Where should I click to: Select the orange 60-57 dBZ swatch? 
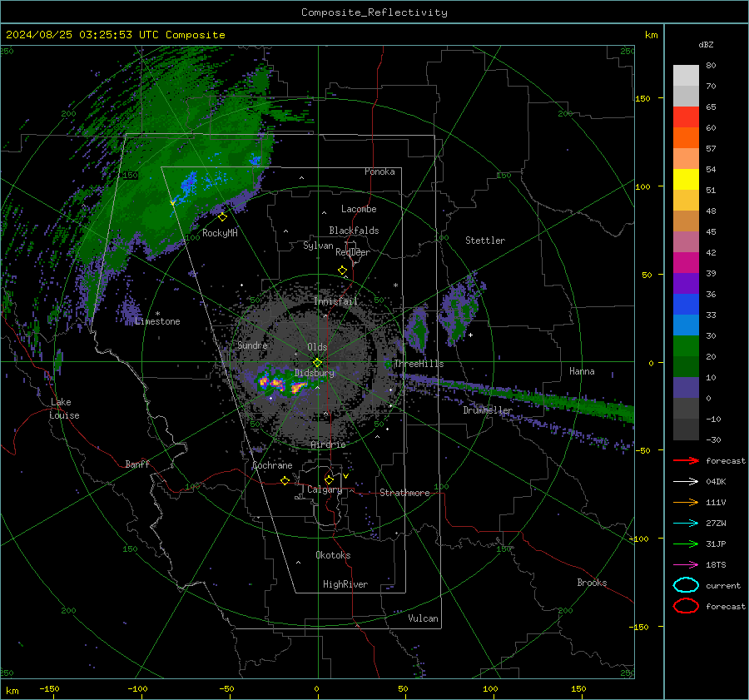(x=686, y=137)
